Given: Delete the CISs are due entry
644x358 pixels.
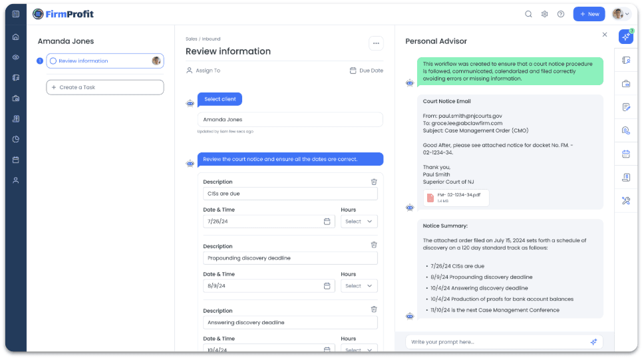Looking at the screenshot, I should pyautogui.click(x=374, y=182).
